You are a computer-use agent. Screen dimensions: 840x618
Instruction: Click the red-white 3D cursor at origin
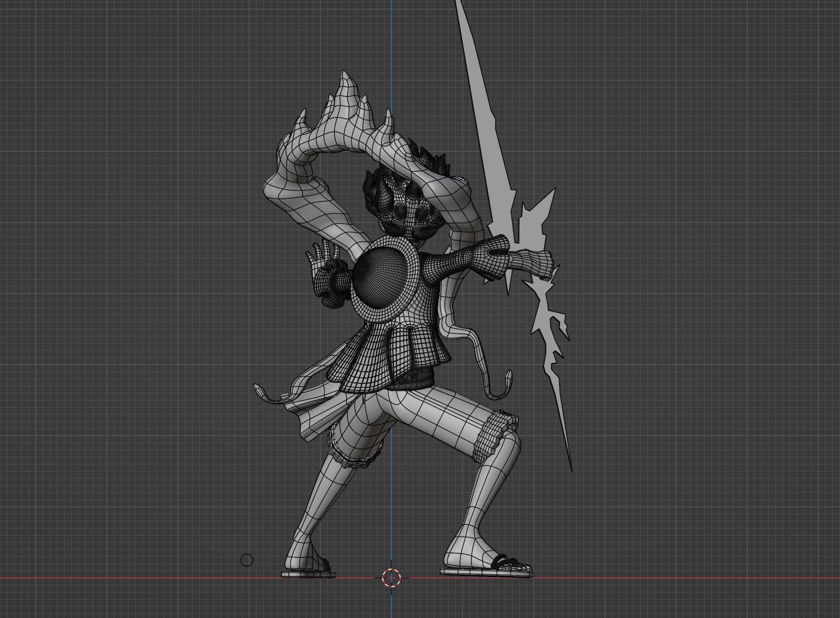[x=391, y=578]
